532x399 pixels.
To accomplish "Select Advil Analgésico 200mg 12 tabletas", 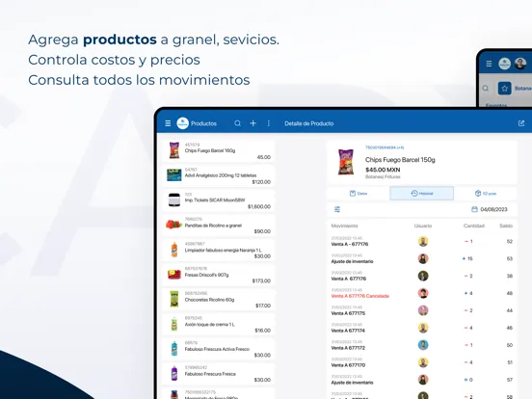I will pyautogui.click(x=218, y=176).
